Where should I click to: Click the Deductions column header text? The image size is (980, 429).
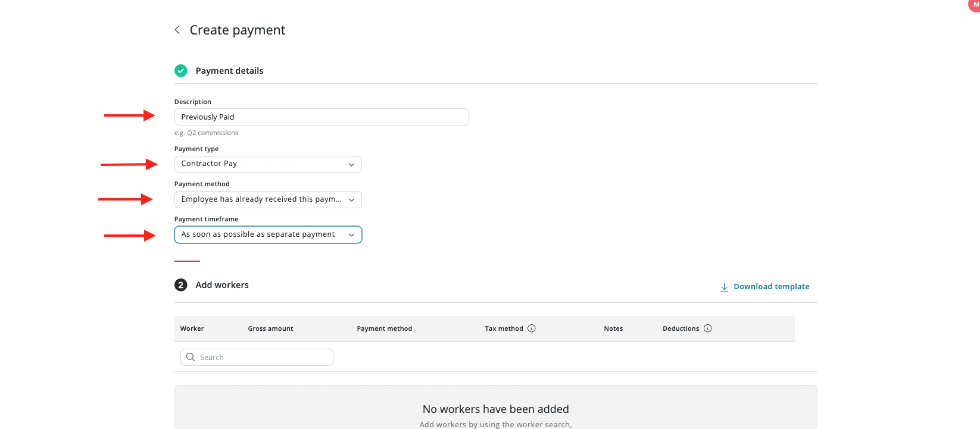(681, 328)
